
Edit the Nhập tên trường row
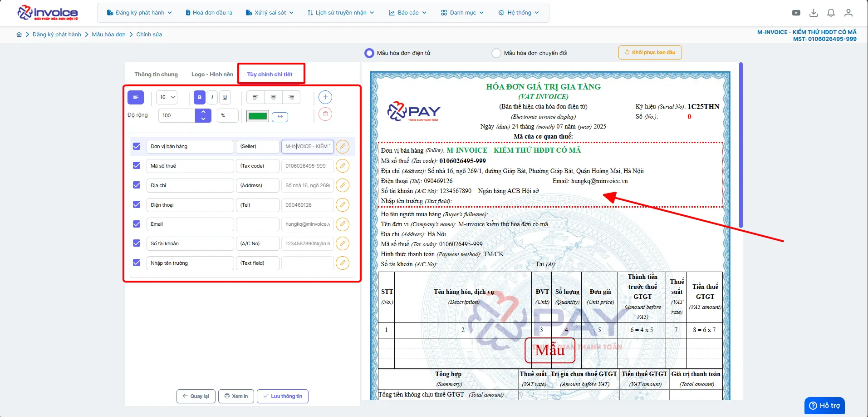tap(343, 263)
